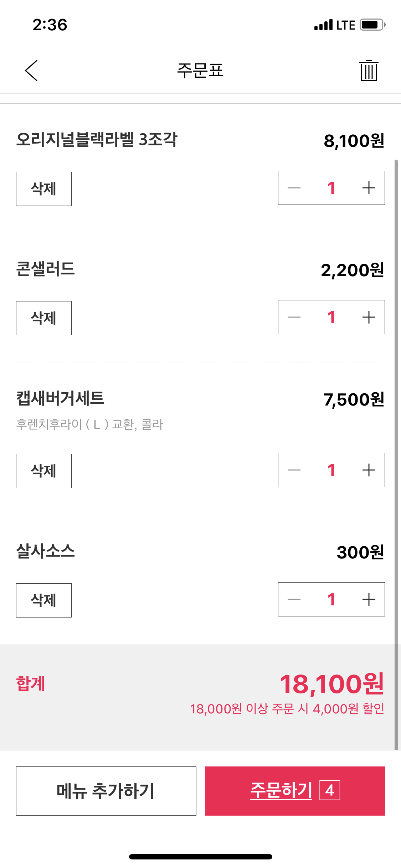Tap the 18,100원 total amount

331,684
